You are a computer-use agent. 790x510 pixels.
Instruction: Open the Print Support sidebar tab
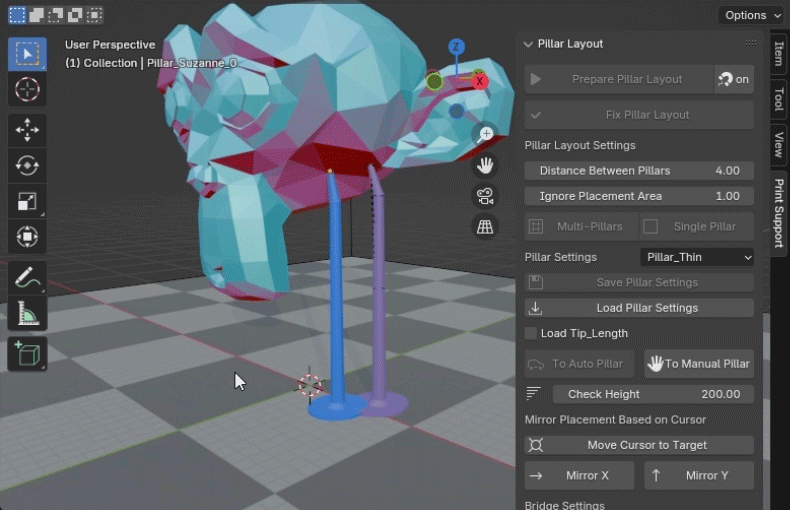779,213
